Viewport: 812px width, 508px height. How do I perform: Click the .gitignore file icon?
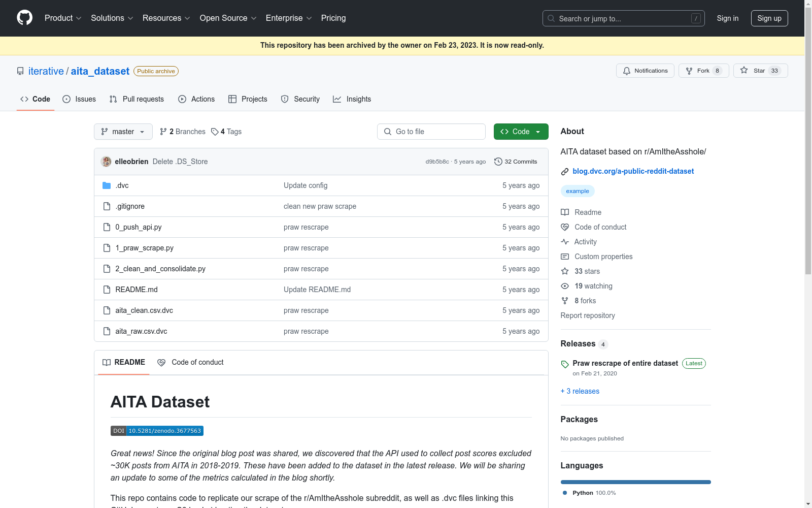tap(107, 206)
